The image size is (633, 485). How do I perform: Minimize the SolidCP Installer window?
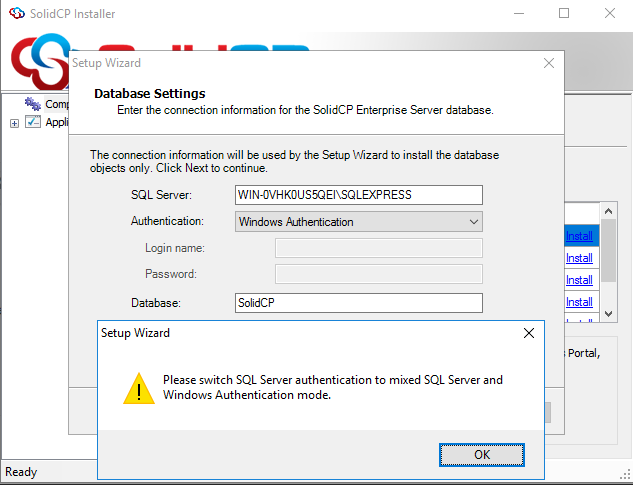(x=519, y=13)
